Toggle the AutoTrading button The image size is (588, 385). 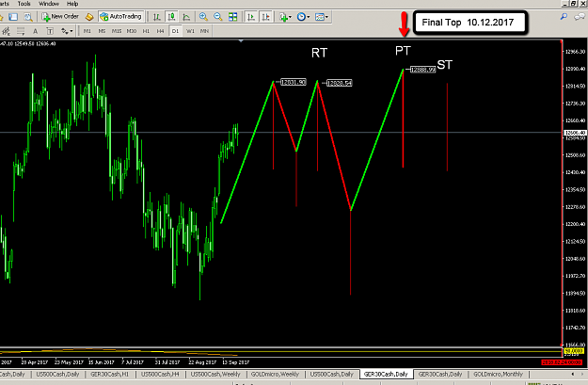pos(120,17)
